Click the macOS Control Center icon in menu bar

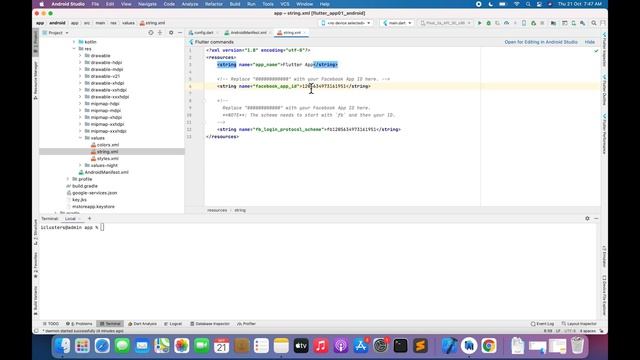click(x=539, y=4)
